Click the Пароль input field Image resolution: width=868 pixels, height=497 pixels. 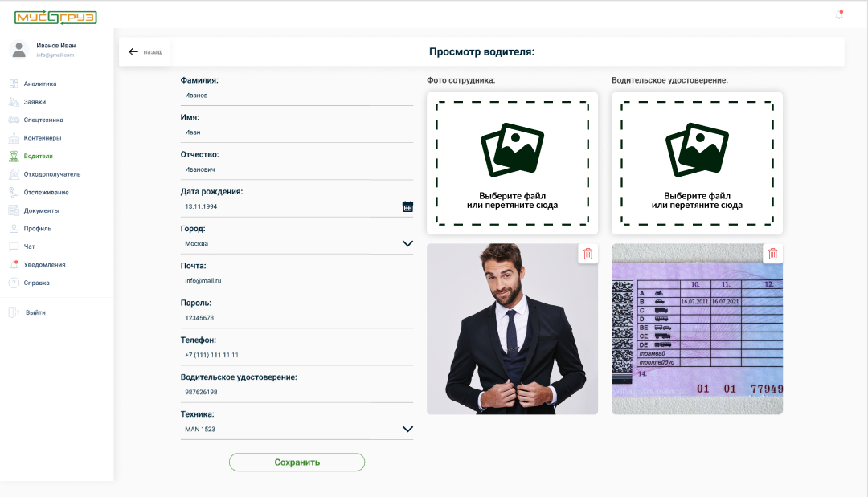pyautogui.click(x=297, y=318)
